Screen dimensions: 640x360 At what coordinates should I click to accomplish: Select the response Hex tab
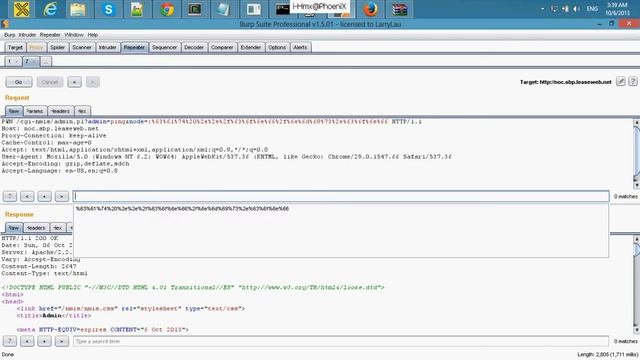[x=58, y=228]
